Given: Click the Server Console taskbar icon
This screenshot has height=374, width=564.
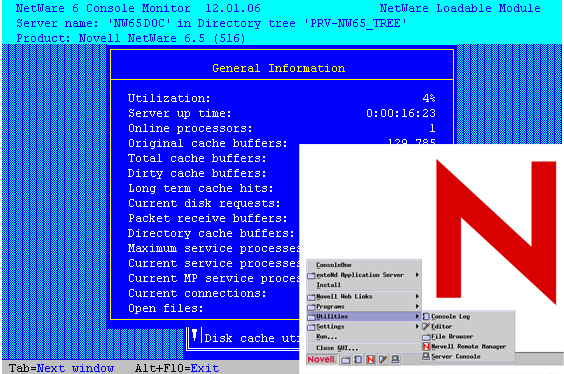Looking at the screenshot, I should (x=395, y=360).
